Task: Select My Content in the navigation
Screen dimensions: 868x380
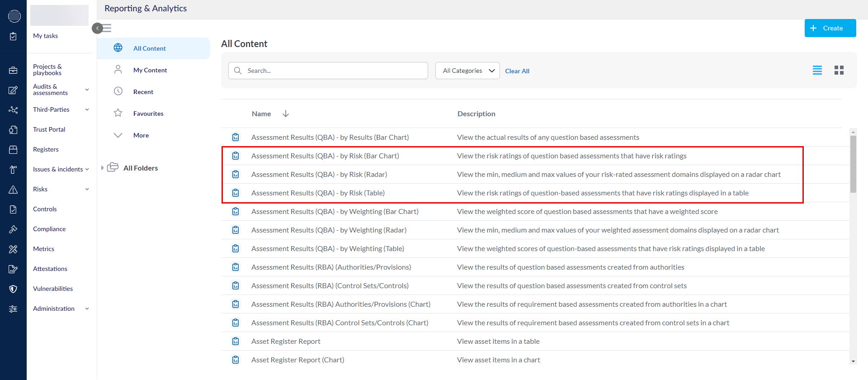Action: pos(150,70)
